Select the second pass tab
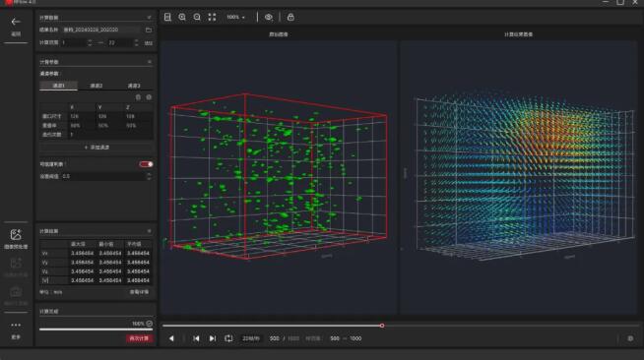 (x=97, y=86)
